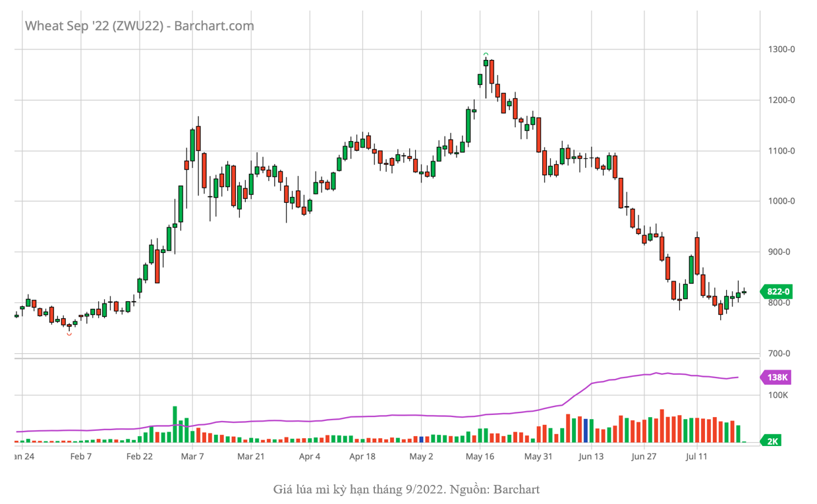Select the May 16 date label
This screenshot has width=817, height=504.
click(480, 456)
